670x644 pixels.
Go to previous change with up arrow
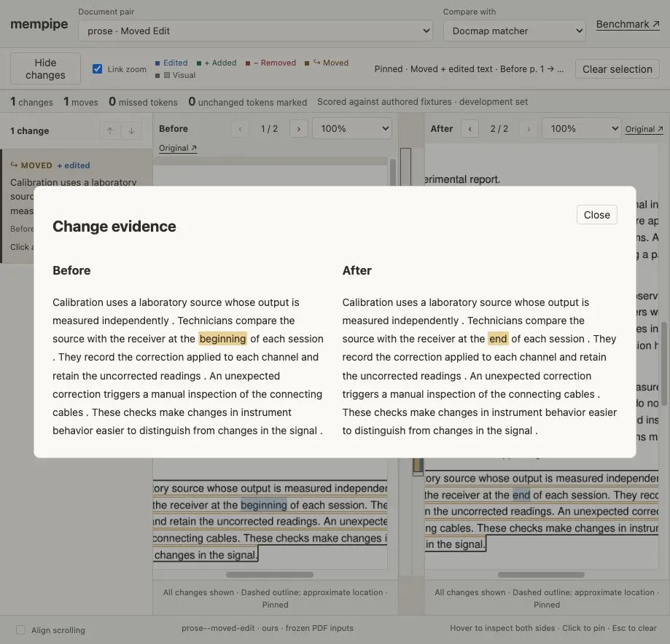tap(110, 130)
